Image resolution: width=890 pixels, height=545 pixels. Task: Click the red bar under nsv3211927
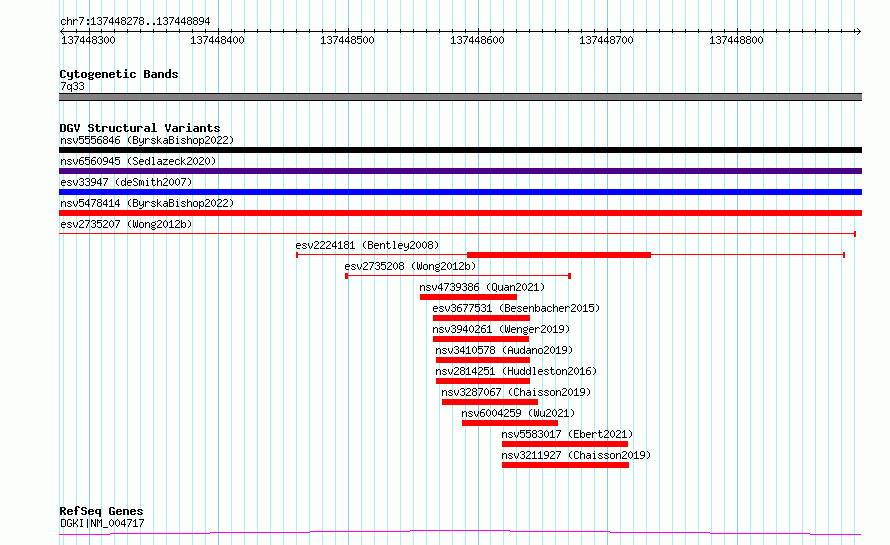[x=565, y=466]
